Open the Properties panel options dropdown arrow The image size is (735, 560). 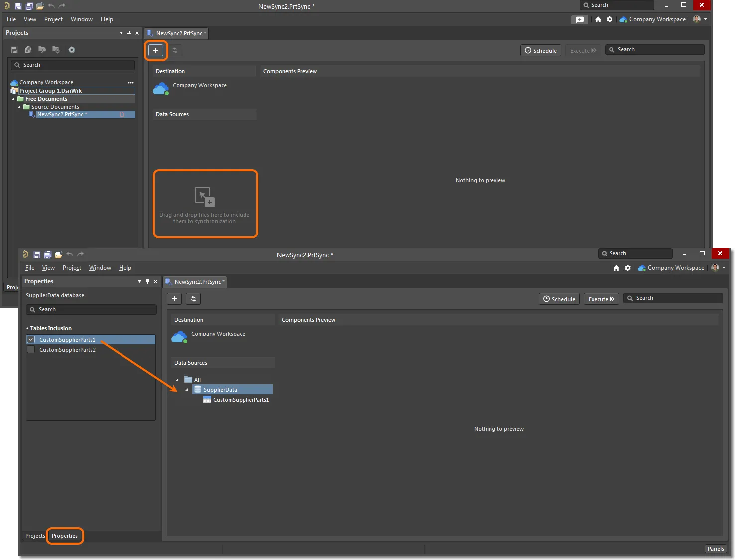click(x=139, y=281)
